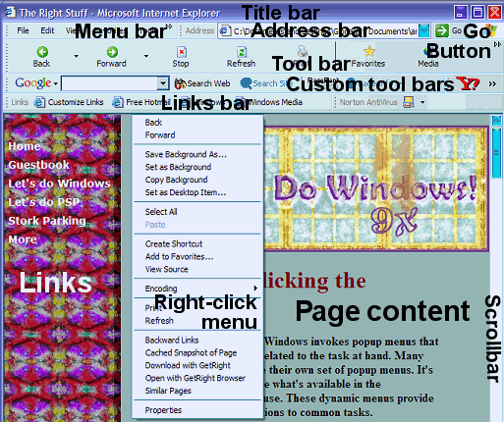Viewport: 504px width, 422px height.
Task: Open the File menu
Action: (x=23, y=30)
